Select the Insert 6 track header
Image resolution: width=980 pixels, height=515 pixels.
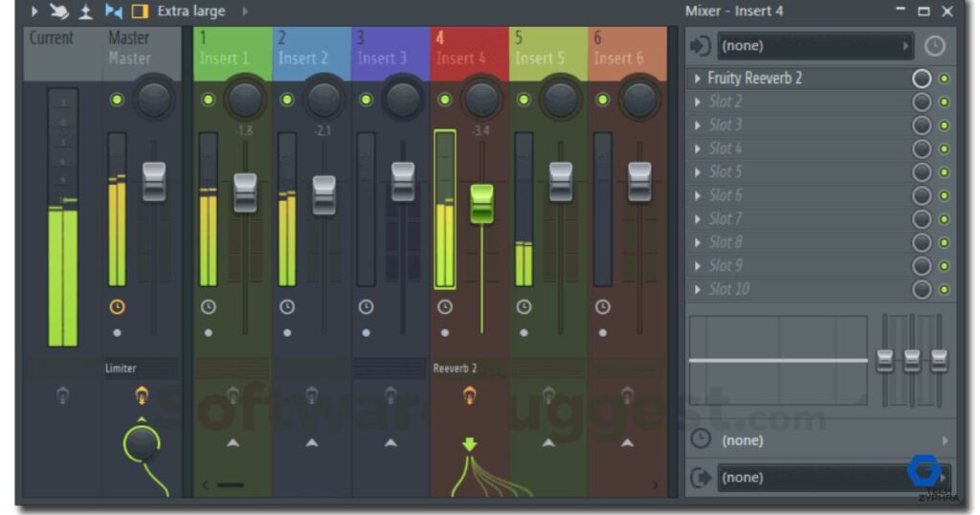pos(627,54)
